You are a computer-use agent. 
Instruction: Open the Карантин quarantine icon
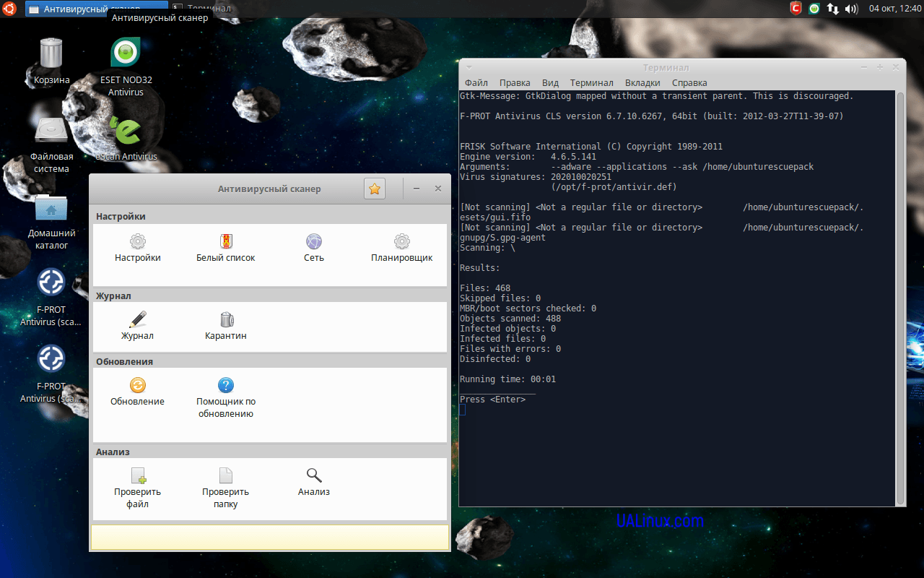coord(226,326)
